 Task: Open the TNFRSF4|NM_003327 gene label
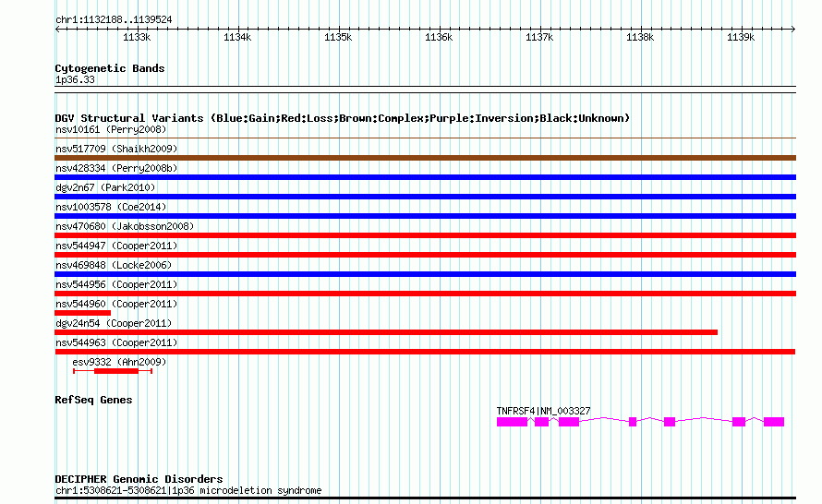coord(543,412)
